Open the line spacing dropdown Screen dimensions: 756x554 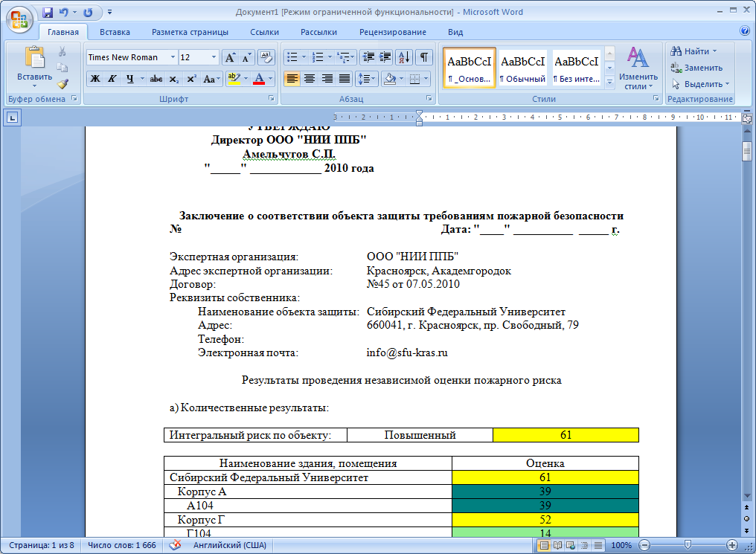(x=366, y=79)
